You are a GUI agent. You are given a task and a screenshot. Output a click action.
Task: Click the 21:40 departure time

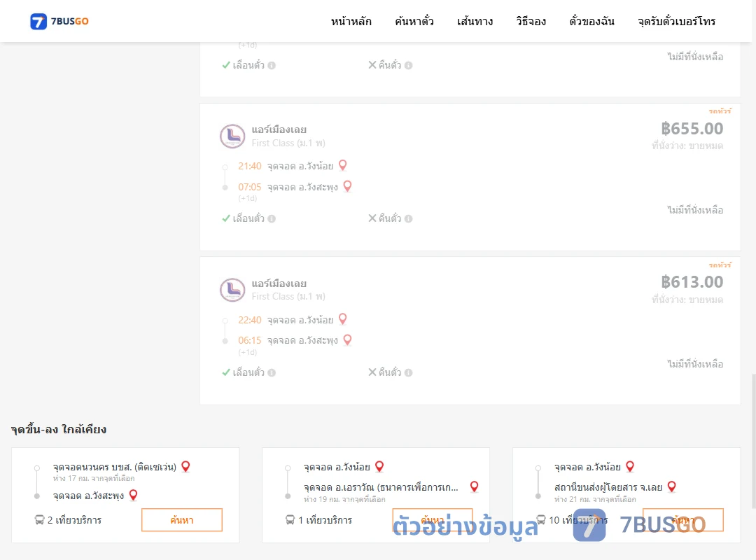tap(250, 167)
